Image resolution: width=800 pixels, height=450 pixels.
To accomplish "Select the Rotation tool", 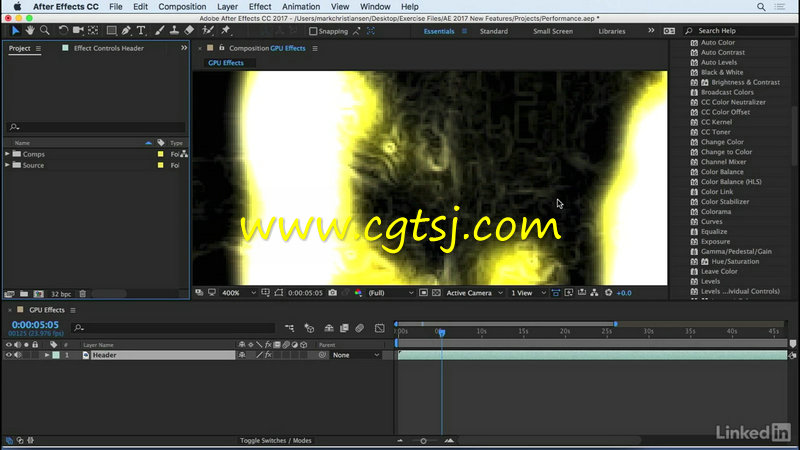I will pos(63,31).
